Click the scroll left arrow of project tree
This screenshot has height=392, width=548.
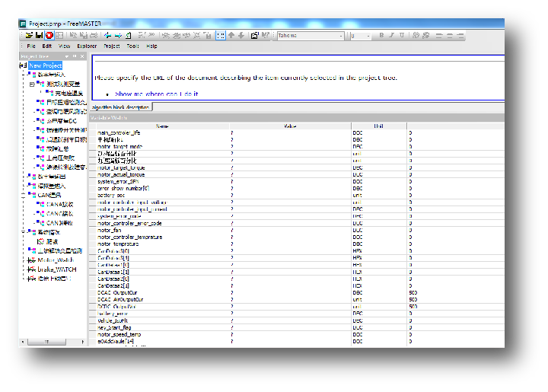[x=23, y=342]
